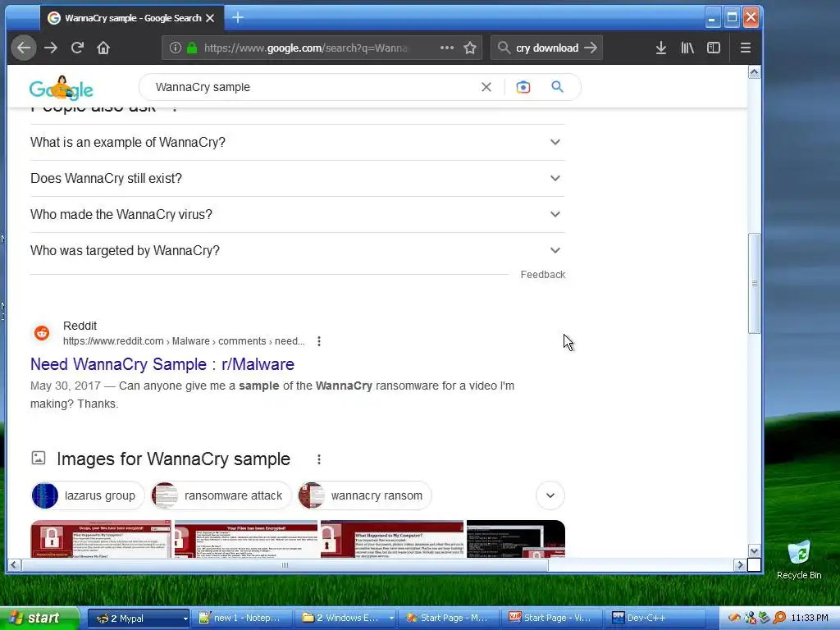Click the horizontal scroll left arrow
Screen dimensions: 840x630
[x=14, y=564]
